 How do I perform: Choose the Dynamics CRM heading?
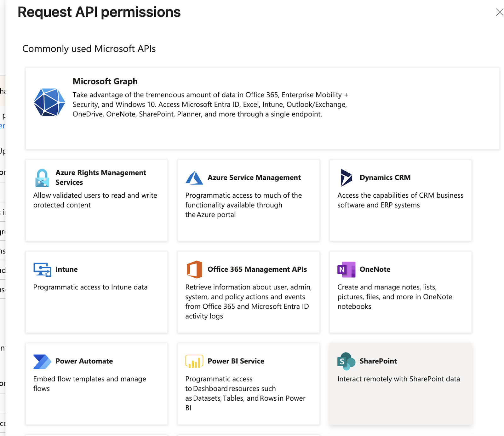point(385,177)
